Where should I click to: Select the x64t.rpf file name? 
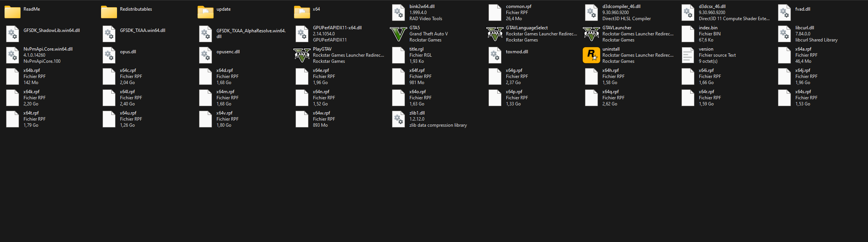coord(31,113)
